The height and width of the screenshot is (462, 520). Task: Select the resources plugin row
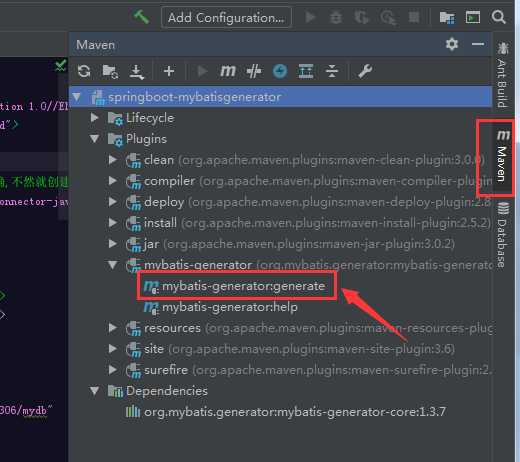pyautogui.click(x=309, y=328)
